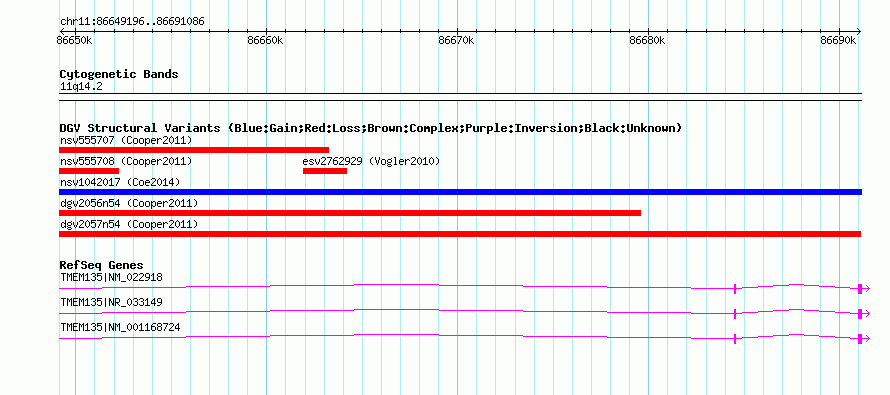Click the TMEM135|NM_001168724 gene label
The height and width of the screenshot is (395, 890).
point(120,327)
